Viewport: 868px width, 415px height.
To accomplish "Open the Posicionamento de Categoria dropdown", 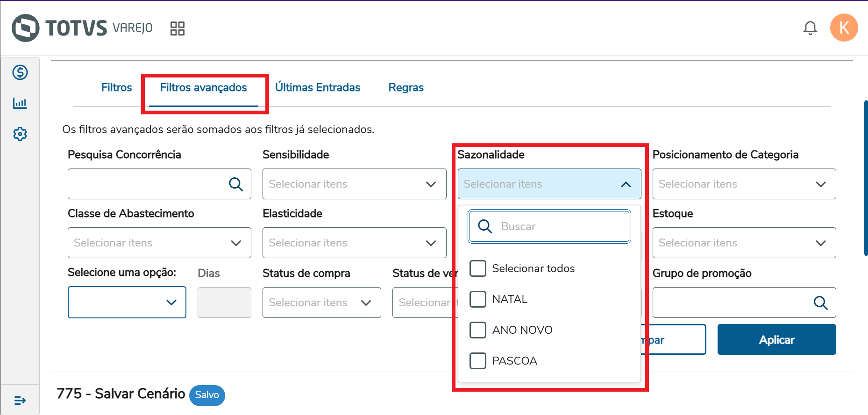I will tap(820, 184).
